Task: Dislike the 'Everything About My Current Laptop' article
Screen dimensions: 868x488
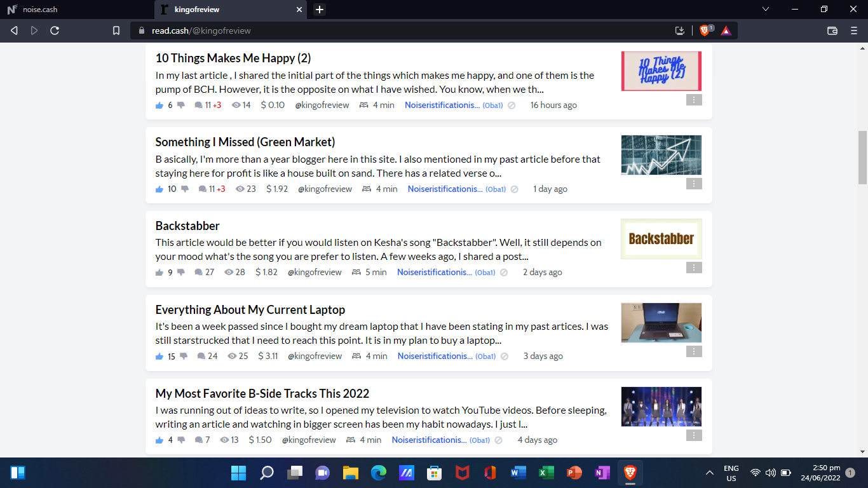Action: [x=184, y=356]
